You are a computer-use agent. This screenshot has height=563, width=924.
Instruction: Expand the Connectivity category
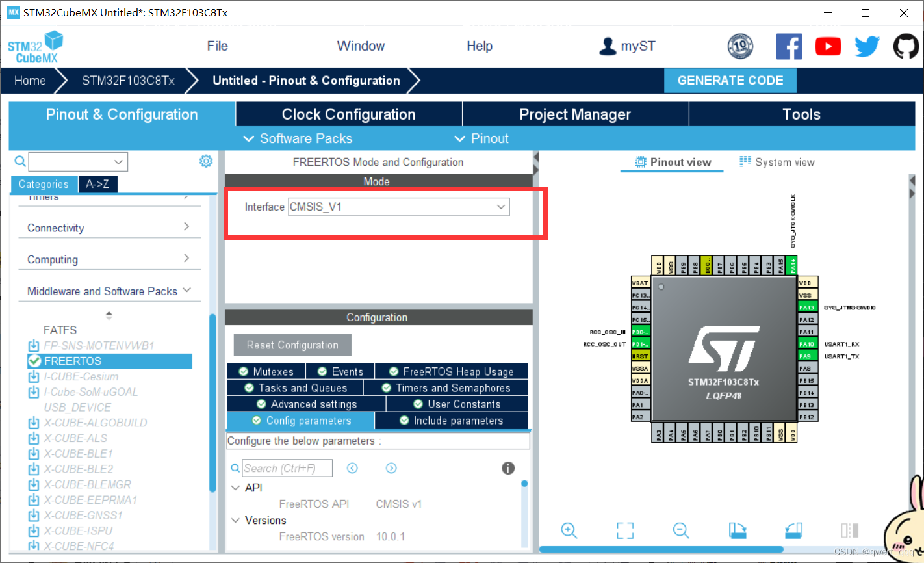point(109,228)
